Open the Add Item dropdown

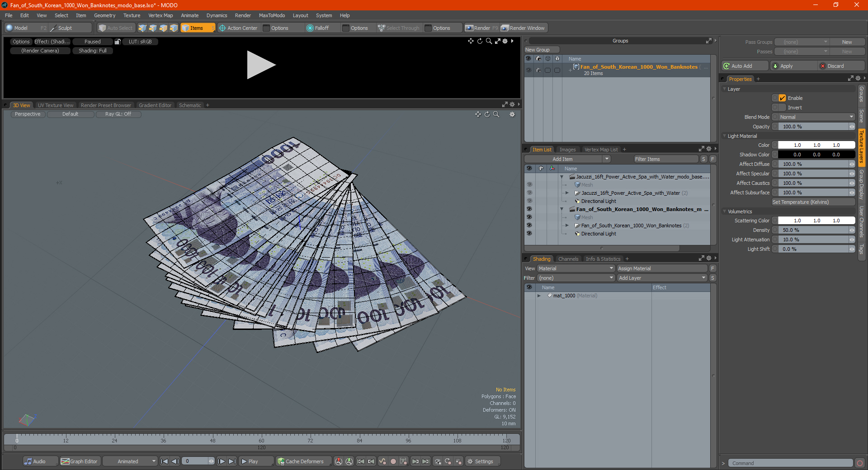click(x=567, y=159)
